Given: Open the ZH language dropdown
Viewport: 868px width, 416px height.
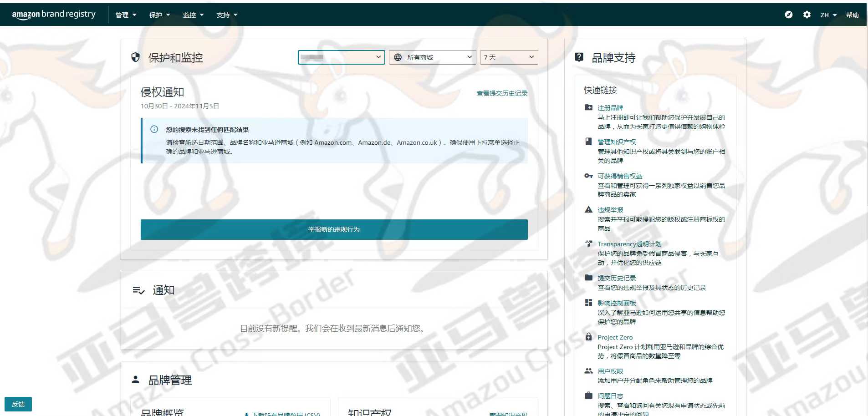Looking at the screenshot, I should point(828,15).
